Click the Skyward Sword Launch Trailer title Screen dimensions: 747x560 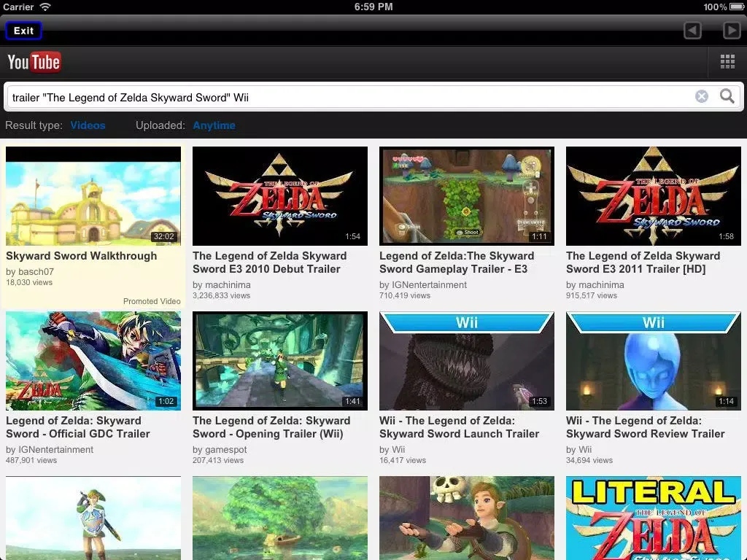coord(460,427)
